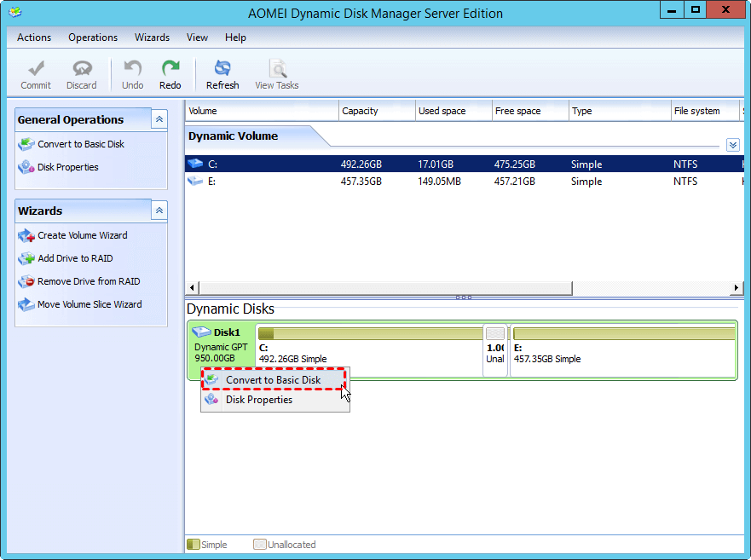Screen dimensions: 751x560
Task: Choose Convert to Basic Disk in context menu
Action: click(274, 379)
